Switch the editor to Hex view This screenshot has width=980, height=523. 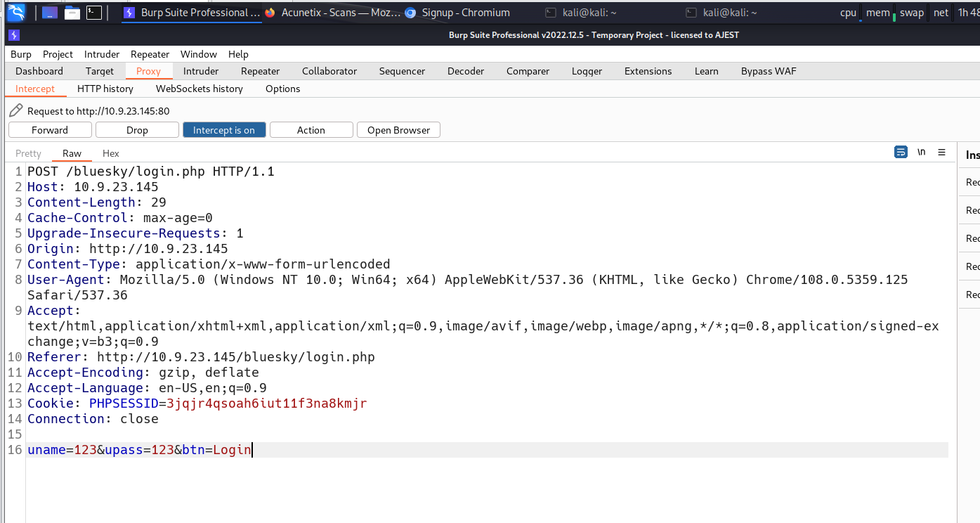click(111, 153)
